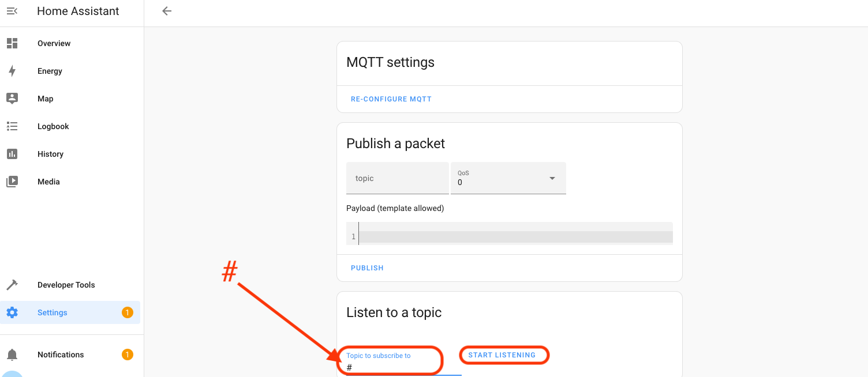
Task: Click the Energy lightning bolt icon
Action: click(12, 71)
